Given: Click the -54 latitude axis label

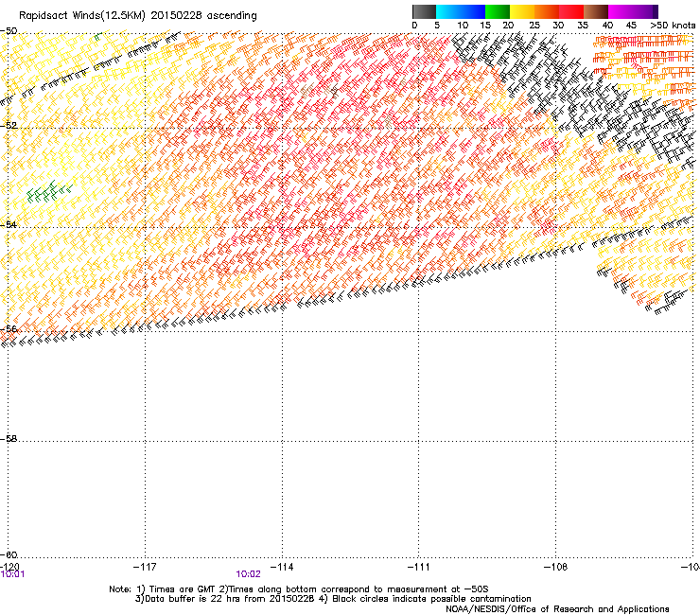Looking at the screenshot, I should [9, 224].
